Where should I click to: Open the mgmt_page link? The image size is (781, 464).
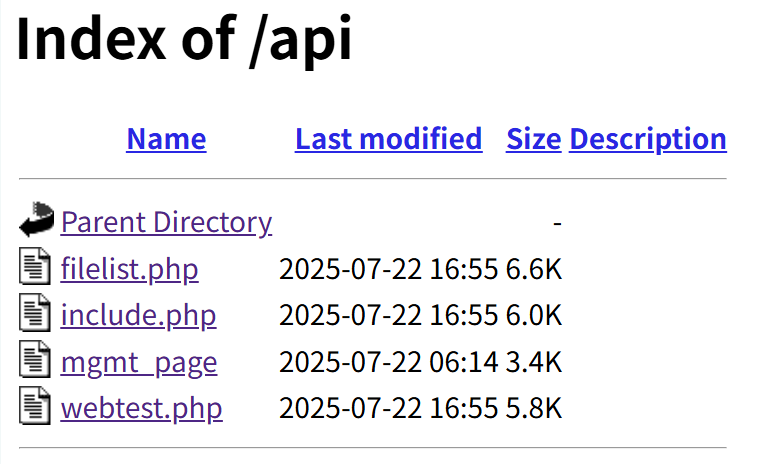click(x=138, y=362)
